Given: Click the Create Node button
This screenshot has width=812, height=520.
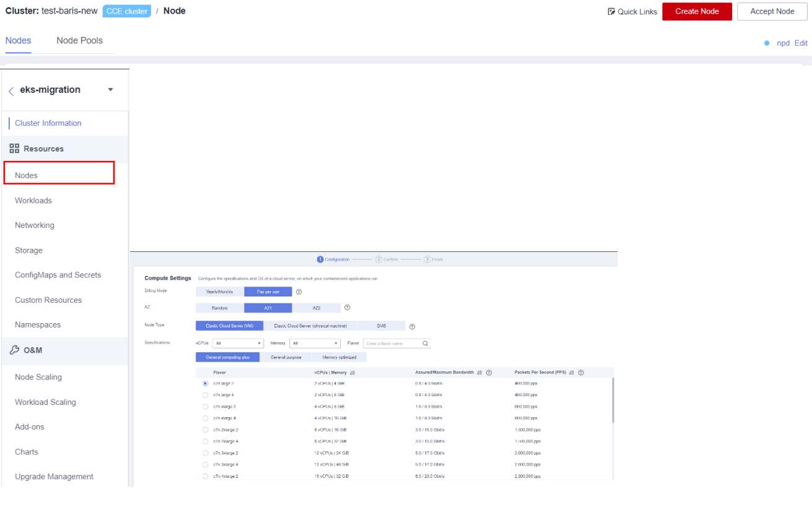Looking at the screenshot, I should [x=697, y=12].
